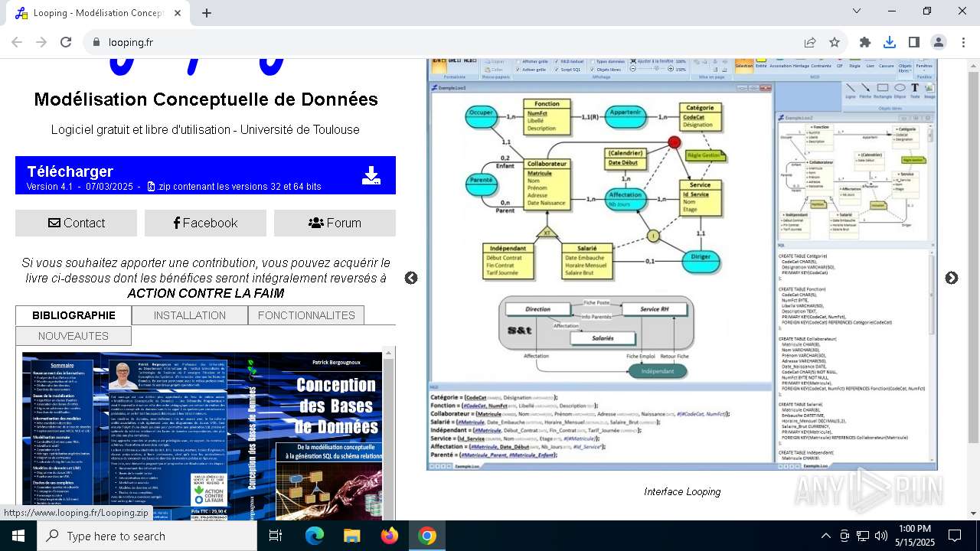The image size is (980, 551).
Task: Click the blue Télécharger button
Action: tap(205, 175)
